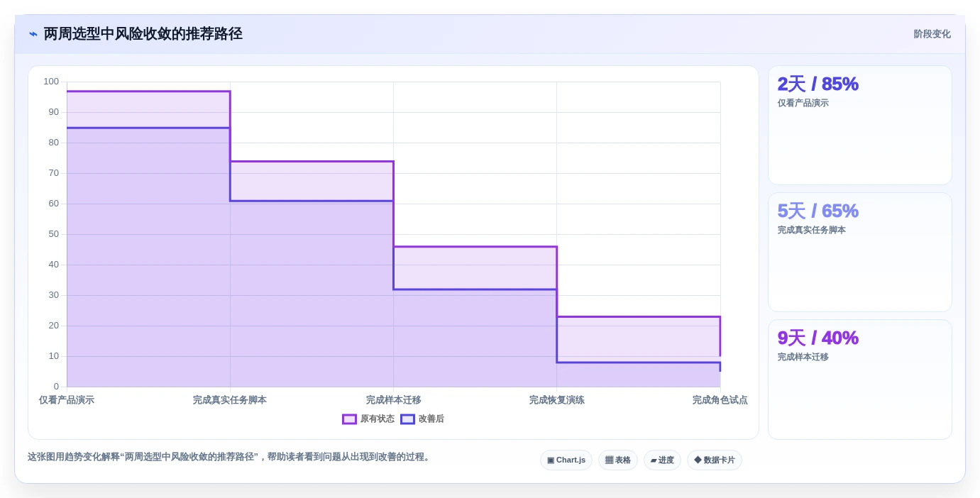Toggle the 原有状态 legend item
The height and width of the screenshot is (498, 980).
click(x=368, y=419)
